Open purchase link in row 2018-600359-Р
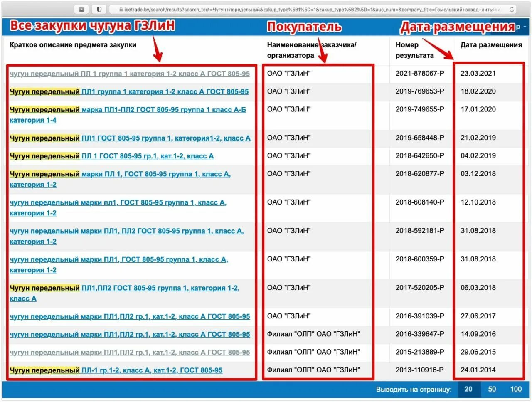Screen dimensions: 532x402 coord(119,264)
